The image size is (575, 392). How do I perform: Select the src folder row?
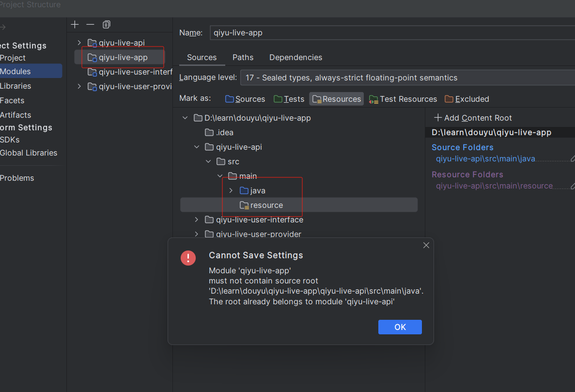tap(228, 162)
